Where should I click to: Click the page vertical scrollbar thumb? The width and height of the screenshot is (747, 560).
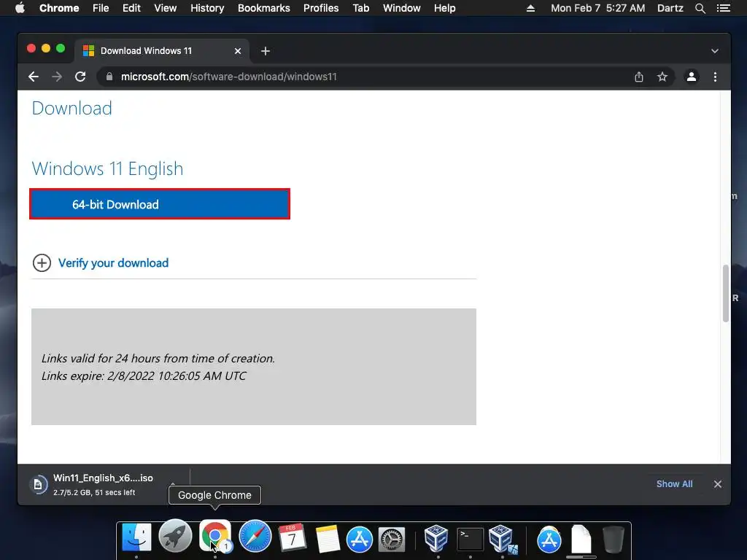pos(726,293)
